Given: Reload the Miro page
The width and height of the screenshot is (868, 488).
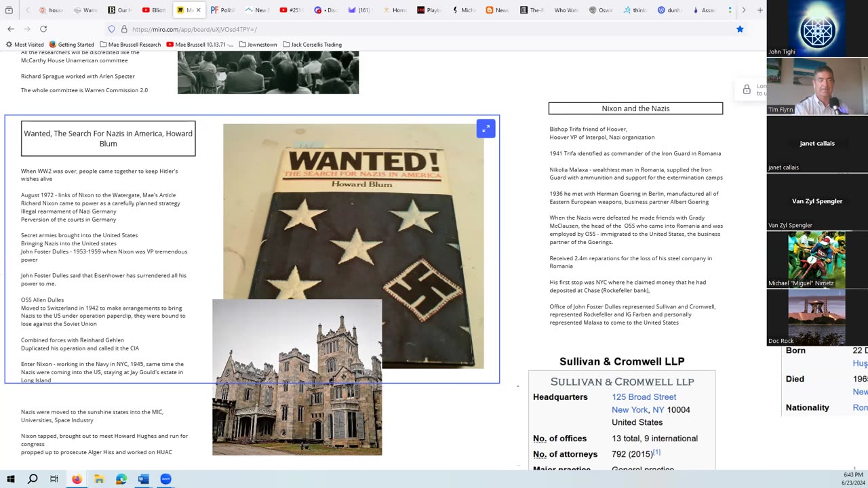Looking at the screenshot, I should click(43, 29).
